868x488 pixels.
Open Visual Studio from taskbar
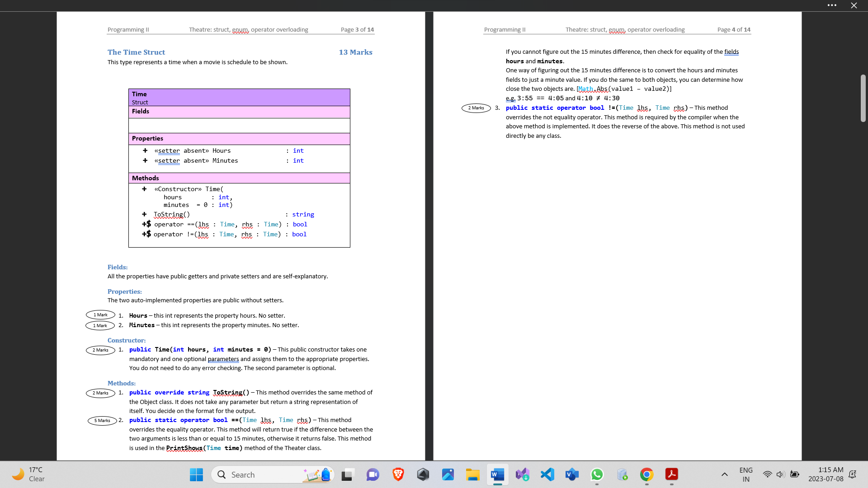click(x=522, y=474)
